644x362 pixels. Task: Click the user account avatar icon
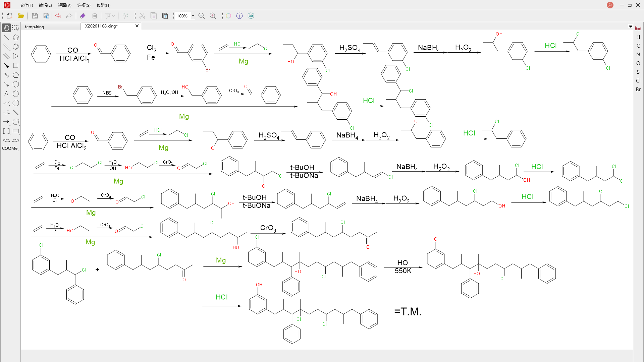[610, 5]
